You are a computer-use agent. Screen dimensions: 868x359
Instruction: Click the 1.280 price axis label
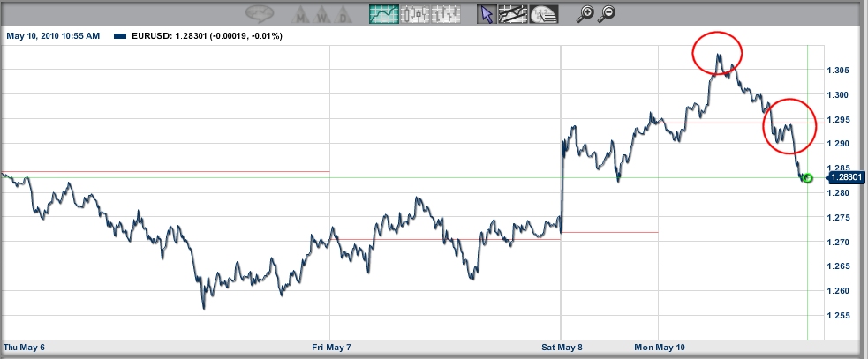[838, 193]
